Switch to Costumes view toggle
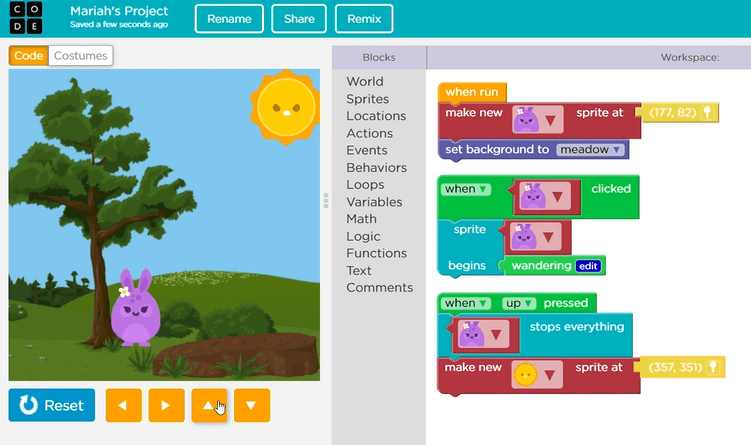The width and height of the screenshot is (751, 445). point(80,56)
